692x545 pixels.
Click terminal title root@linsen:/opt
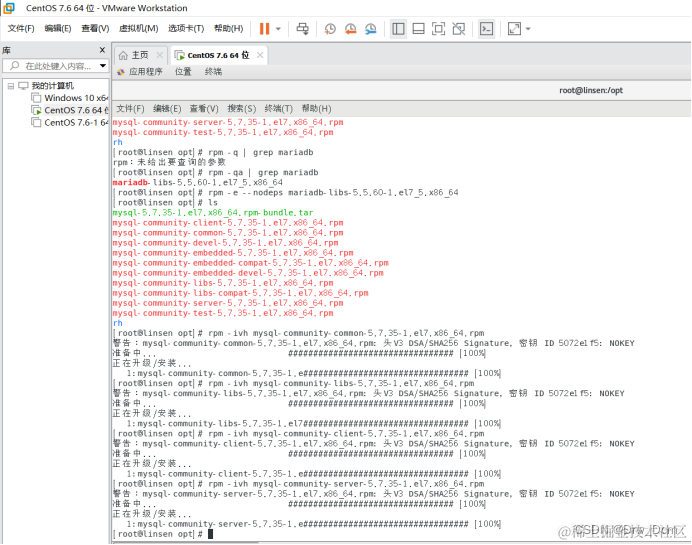tap(591, 90)
